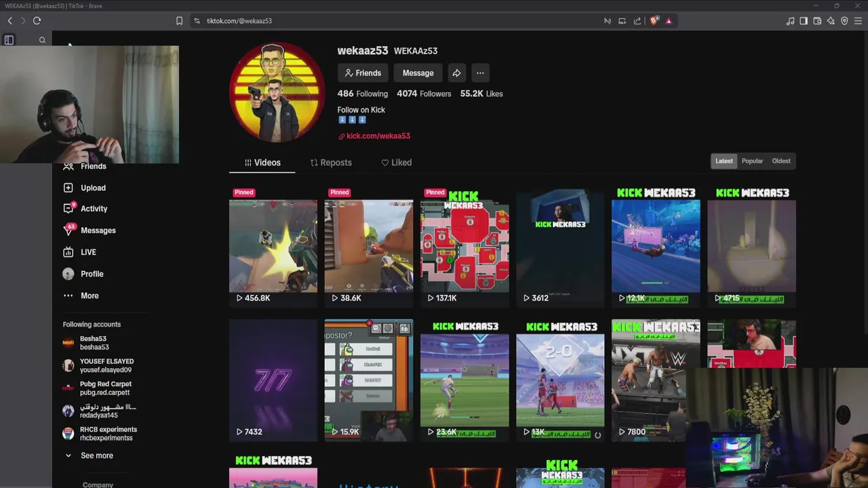This screenshot has height=488, width=868.
Task: Open Besha53 following account
Action: (95, 343)
